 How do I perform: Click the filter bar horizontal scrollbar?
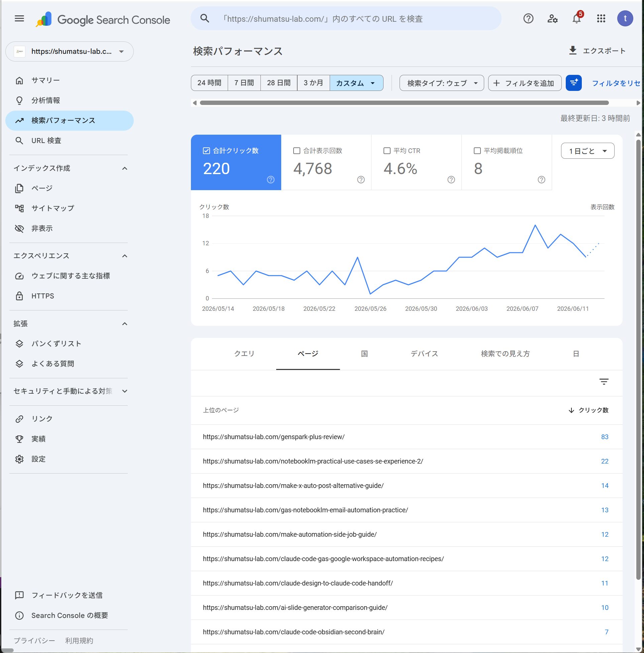click(x=404, y=103)
